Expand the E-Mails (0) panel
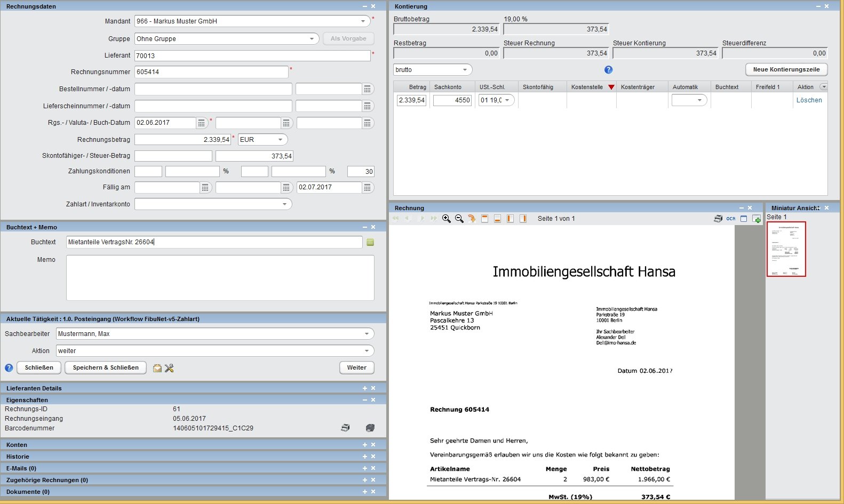This screenshot has height=504, width=844. 365,468
